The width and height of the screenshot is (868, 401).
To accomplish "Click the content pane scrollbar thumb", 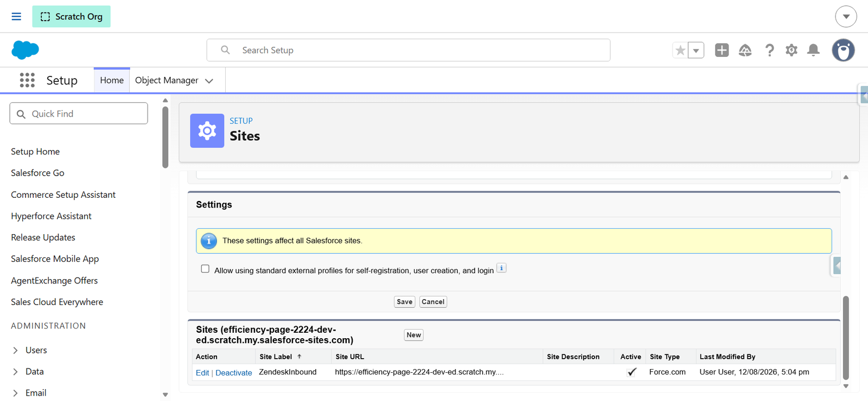I will 846,338.
